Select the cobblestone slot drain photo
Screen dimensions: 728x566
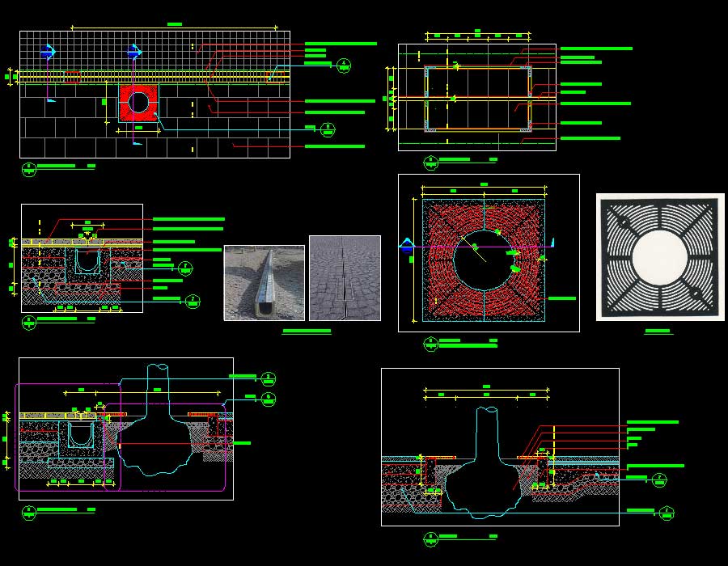point(345,278)
